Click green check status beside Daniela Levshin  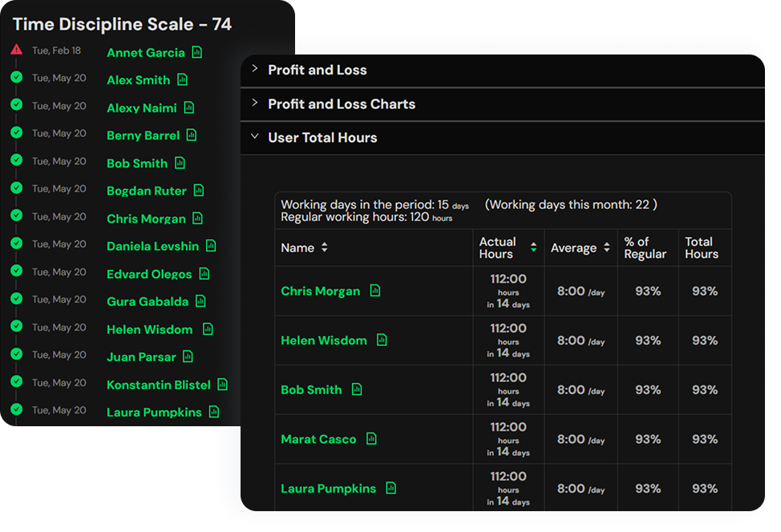click(16, 244)
